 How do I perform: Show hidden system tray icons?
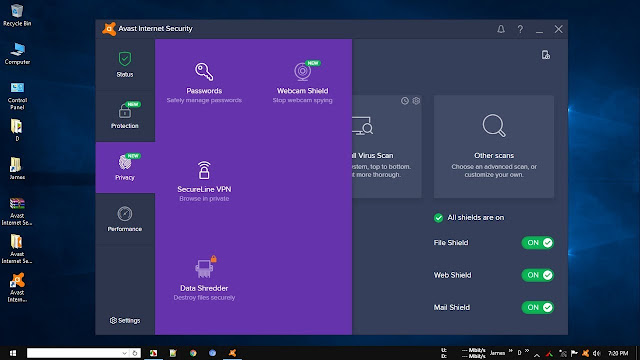click(x=537, y=354)
